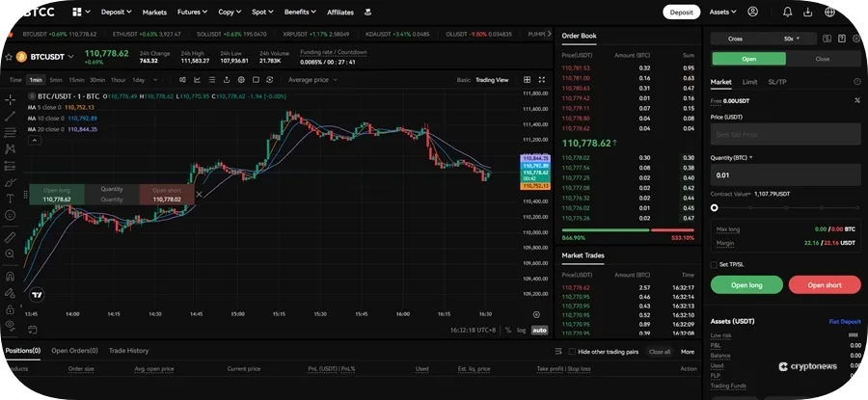The width and height of the screenshot is (868, 400).
Task: Open the candlestick chart type icon
Action: point(182,80)
